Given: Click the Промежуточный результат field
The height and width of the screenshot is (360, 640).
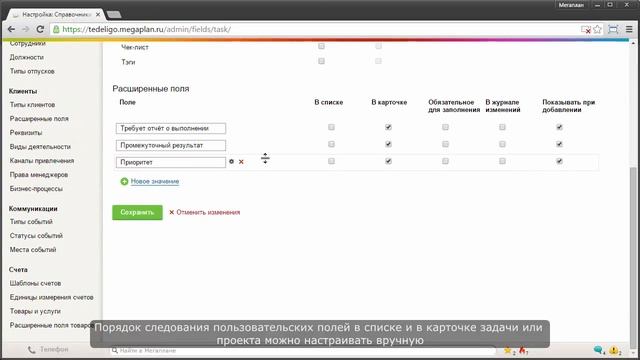Looking at the screenshot, I should pyautogui.click(x=171, y=145).
